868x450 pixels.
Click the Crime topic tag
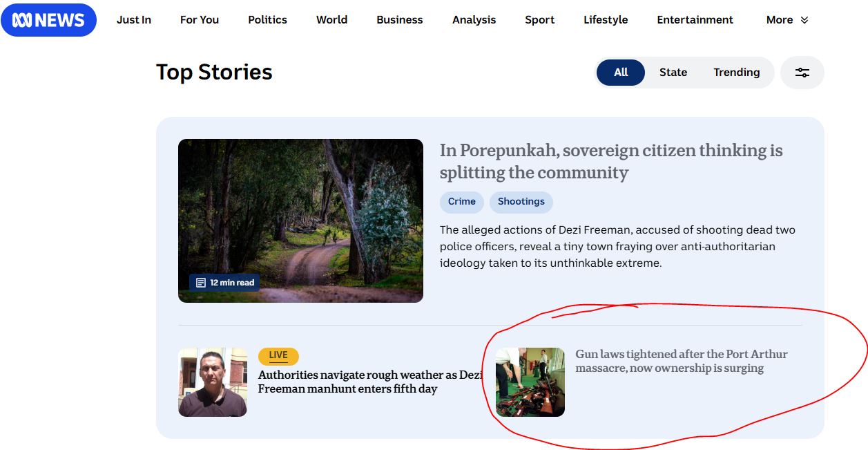pyautogui.click(x=461, y=202)
